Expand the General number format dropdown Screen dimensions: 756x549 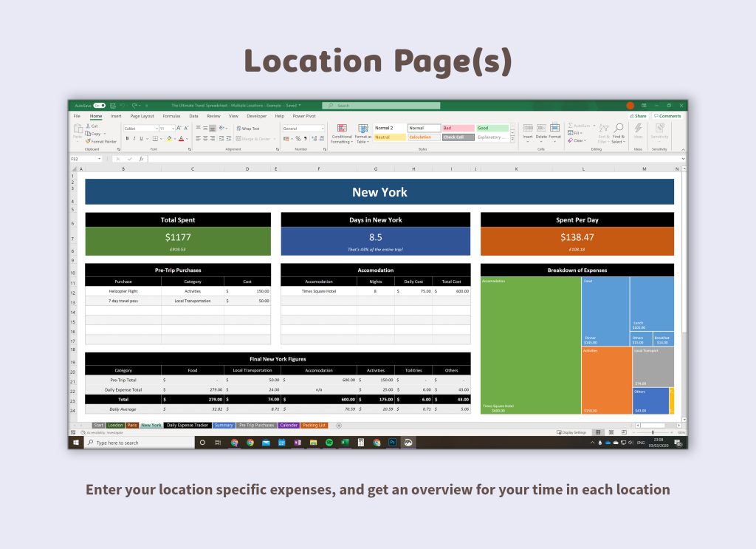click(x=323, y=129)
